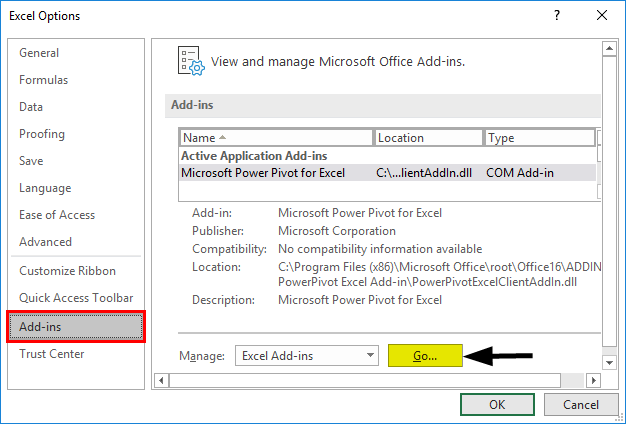Click the C:\...lientAddIn.dll location cell
626x424 pixels.
[424, 173]
